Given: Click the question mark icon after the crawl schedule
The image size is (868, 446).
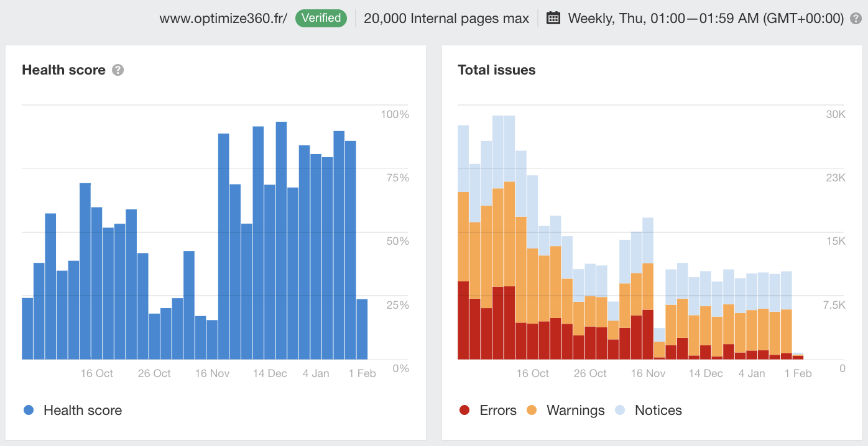Looking at the screenshot, I should click(x=856, y=18).
